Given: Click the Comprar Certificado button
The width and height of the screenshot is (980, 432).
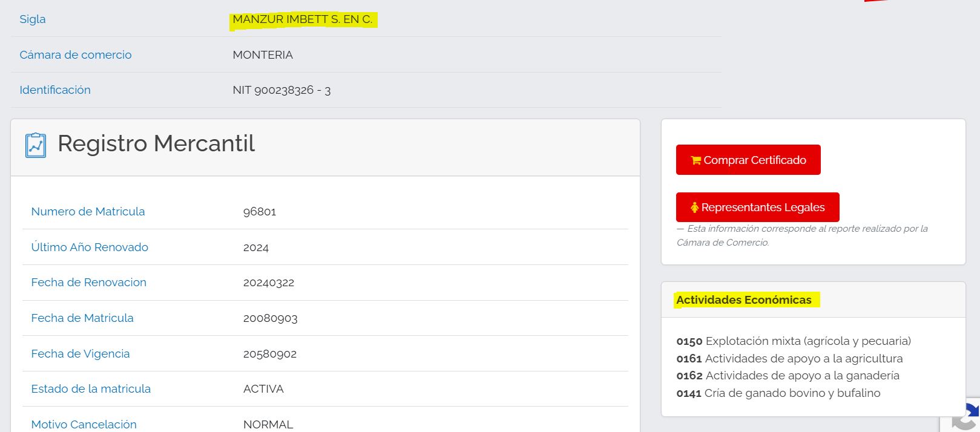Looking at the screenshot, I should pyautogui.click(x=748, y=160).
